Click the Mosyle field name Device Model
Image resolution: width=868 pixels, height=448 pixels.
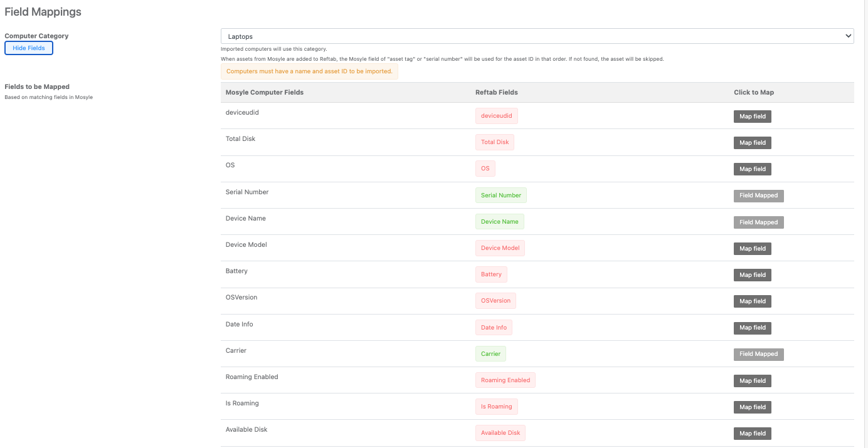[x=246, y=244]
